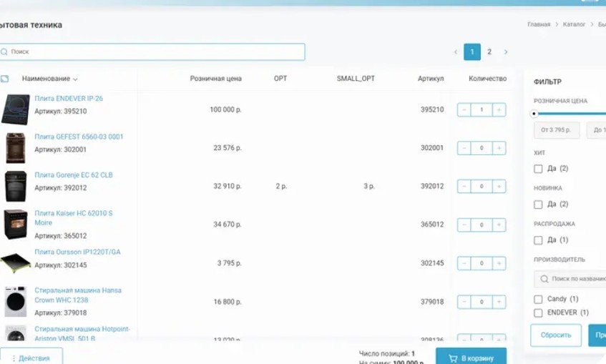Click the 23 576 р. price cell
This screenshot has width=606, height=364.
[228, 148]
